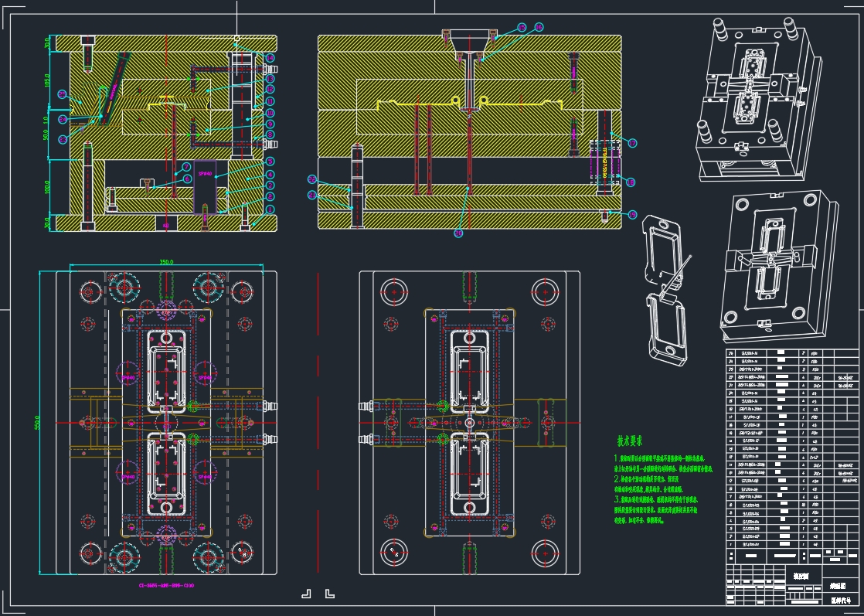Image resolution: width=864 pixels, height=616 pixels.
Task: Click the 105.0 vertical dimension text
Action: 47,80
